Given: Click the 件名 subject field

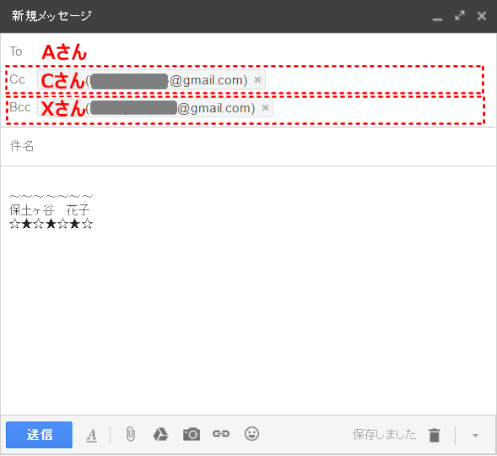Looking at the screenshot, I should [x=248, y=146].
